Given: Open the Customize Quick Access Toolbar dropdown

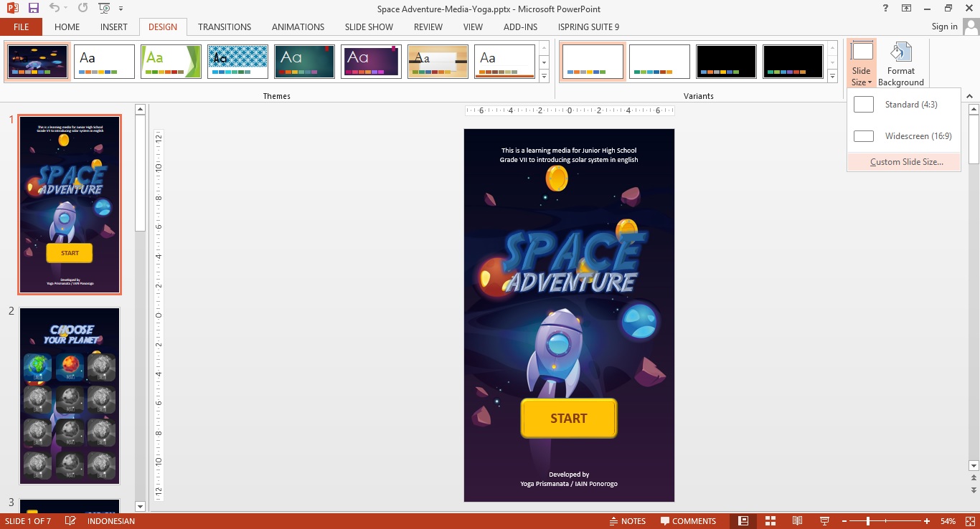Looking at the screenshot, I should pos(119,7).
